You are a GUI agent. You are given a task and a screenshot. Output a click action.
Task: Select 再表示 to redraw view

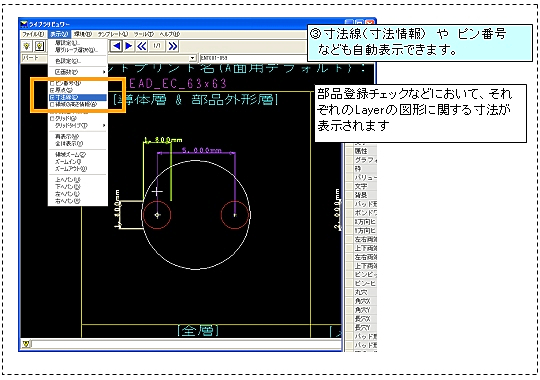(x=78, y=136)
